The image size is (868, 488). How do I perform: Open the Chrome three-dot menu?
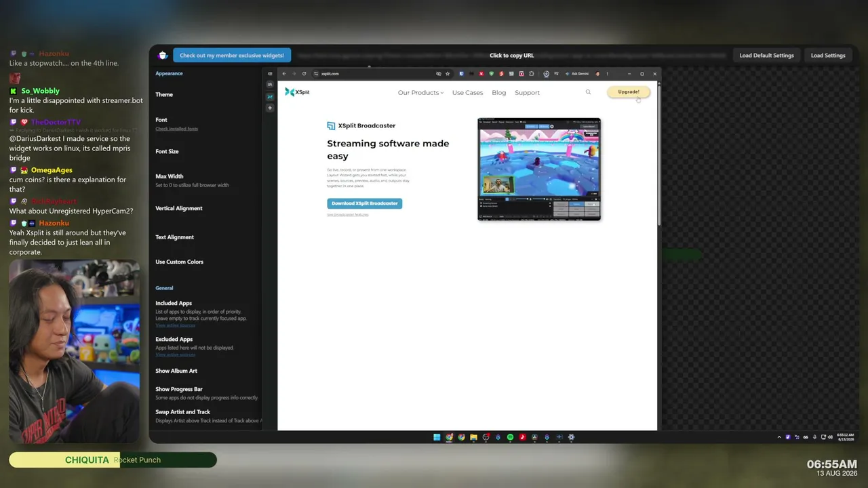[x=608, y=74]
